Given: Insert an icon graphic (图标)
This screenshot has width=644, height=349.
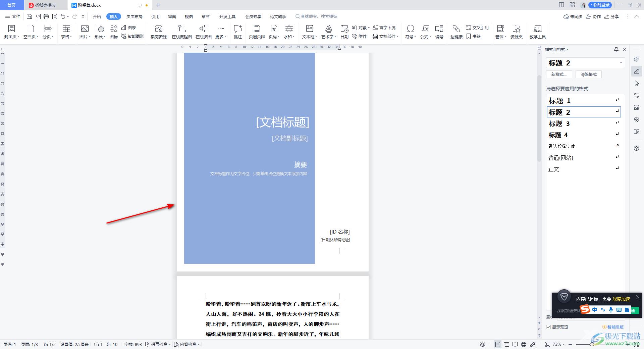Looking at the screenshot, I should (114, 32).
